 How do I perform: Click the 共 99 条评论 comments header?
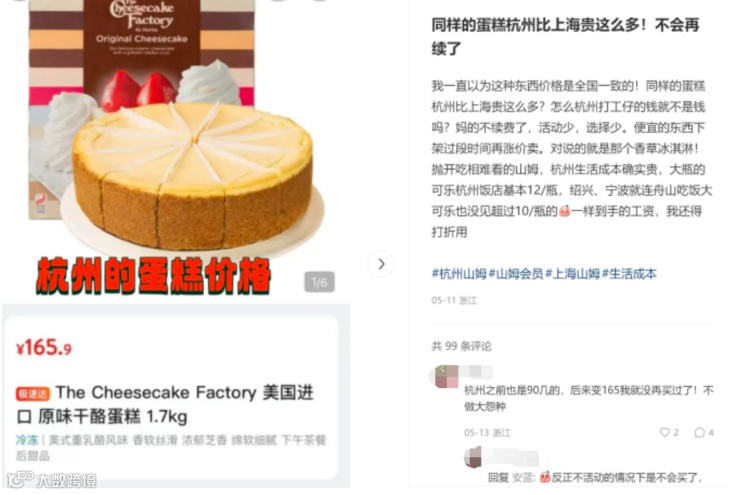(461, 346)
